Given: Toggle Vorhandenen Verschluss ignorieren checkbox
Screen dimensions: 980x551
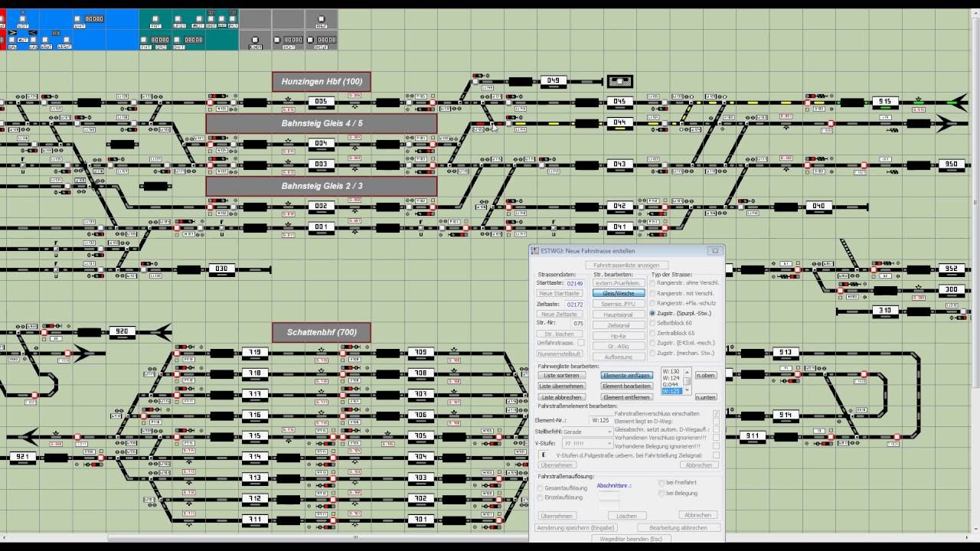Looking at the screenshot, I should 716,438.
